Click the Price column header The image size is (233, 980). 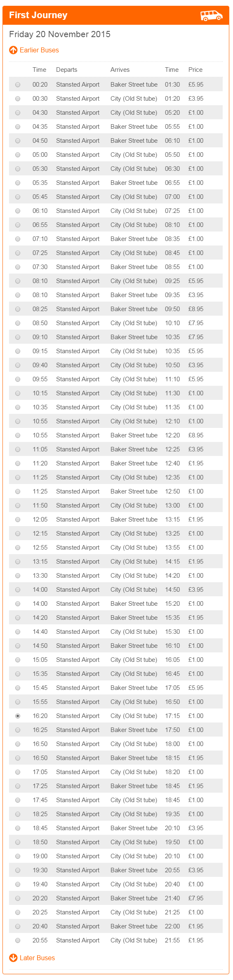point(195,70)
